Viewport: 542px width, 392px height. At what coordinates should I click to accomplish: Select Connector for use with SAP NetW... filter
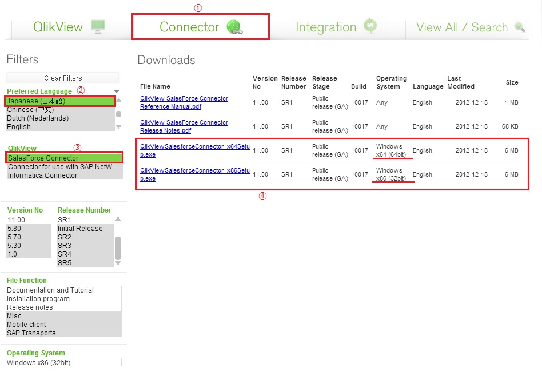(64, 166)
